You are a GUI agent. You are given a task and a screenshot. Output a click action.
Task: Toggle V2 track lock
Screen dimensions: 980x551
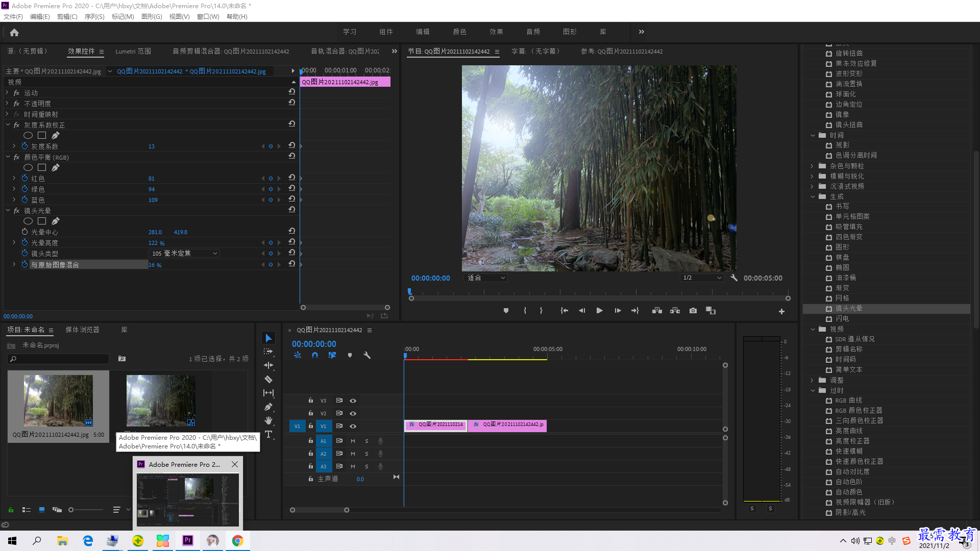tap(310, 413)
